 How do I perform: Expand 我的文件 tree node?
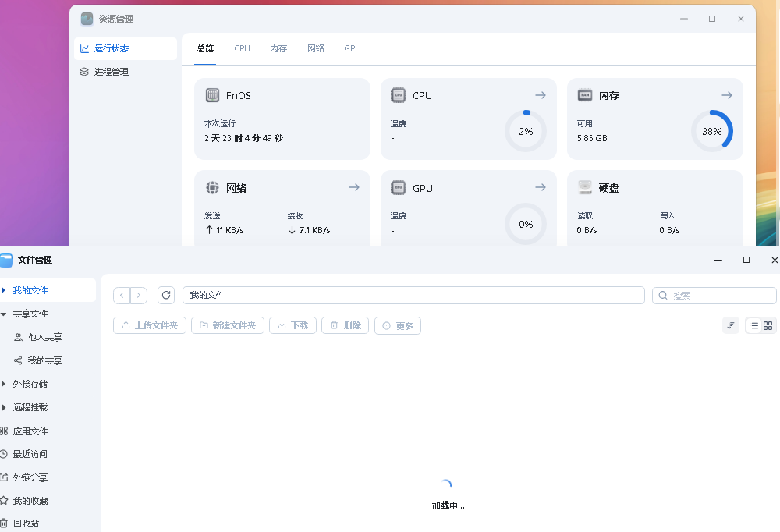[3, 290]
